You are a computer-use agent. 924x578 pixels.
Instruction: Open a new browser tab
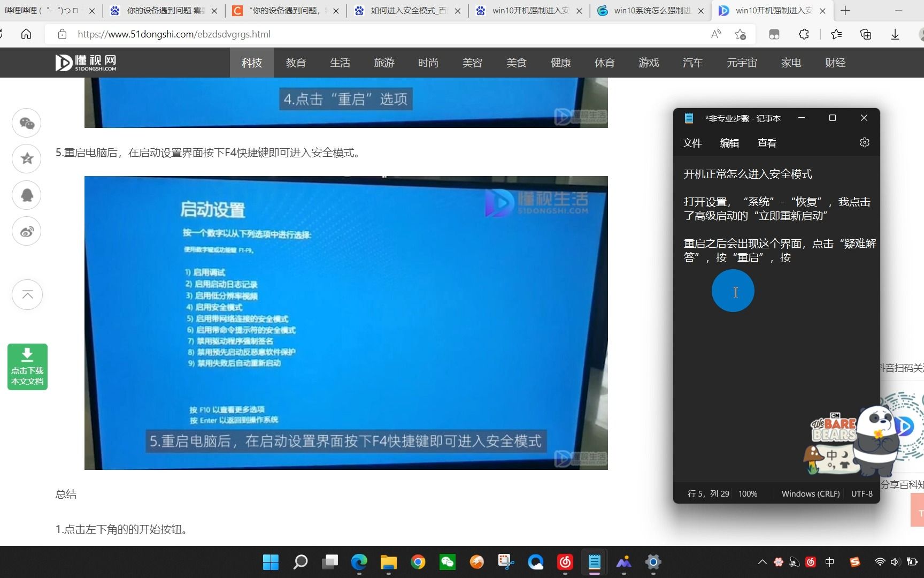click(845, 11)
